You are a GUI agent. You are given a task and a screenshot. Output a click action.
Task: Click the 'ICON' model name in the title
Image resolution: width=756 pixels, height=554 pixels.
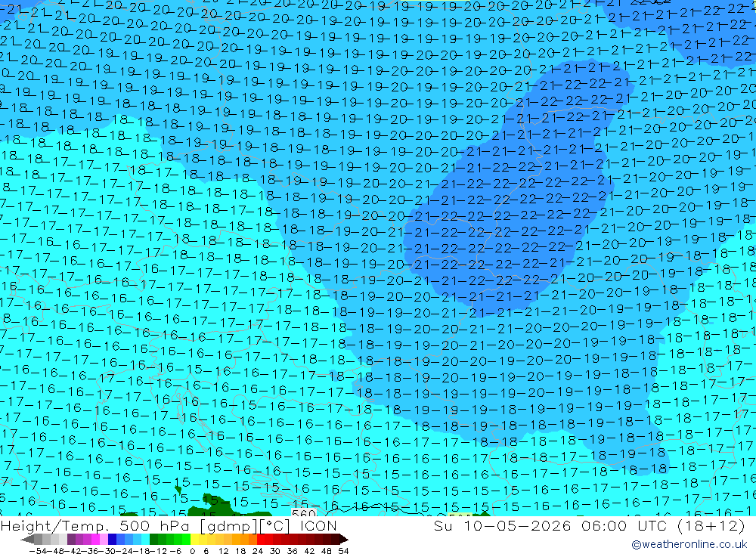pyautogui.click(x=318, y=525)
